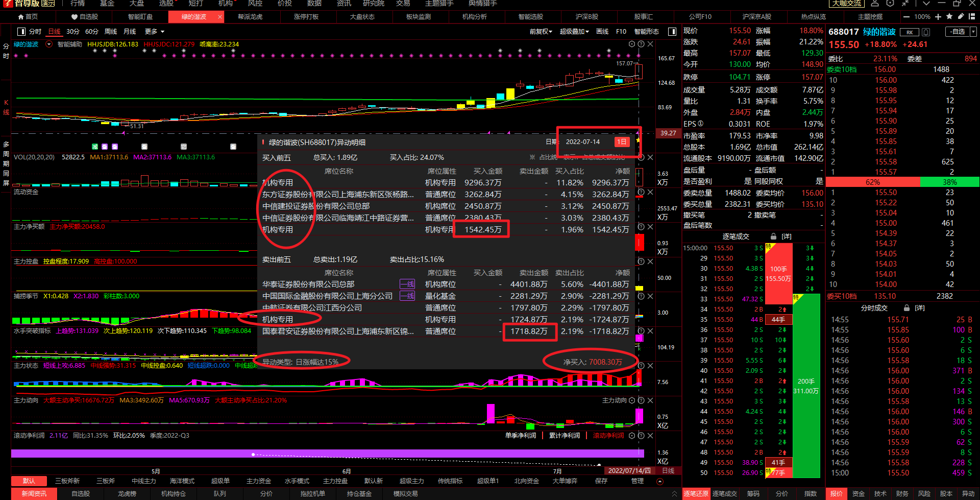Viewport: 980px width, 500px height.
Task: Open F10 in chart toolbar
Action: click(x=621, y=32)
